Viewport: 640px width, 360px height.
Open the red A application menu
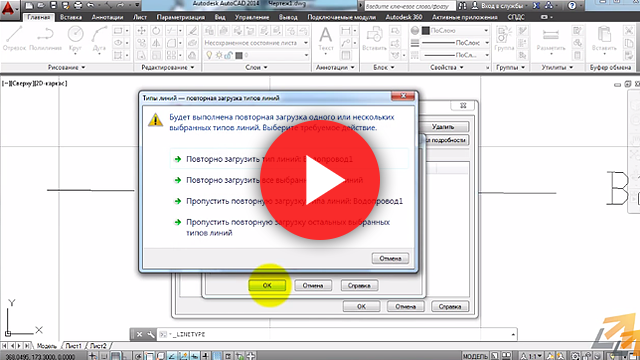click(x=9, y=9)
